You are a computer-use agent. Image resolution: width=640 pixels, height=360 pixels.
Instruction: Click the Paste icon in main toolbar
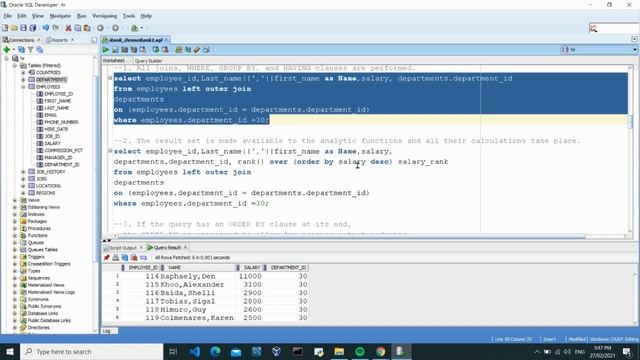pyautogui.click(x=87, y=28)
